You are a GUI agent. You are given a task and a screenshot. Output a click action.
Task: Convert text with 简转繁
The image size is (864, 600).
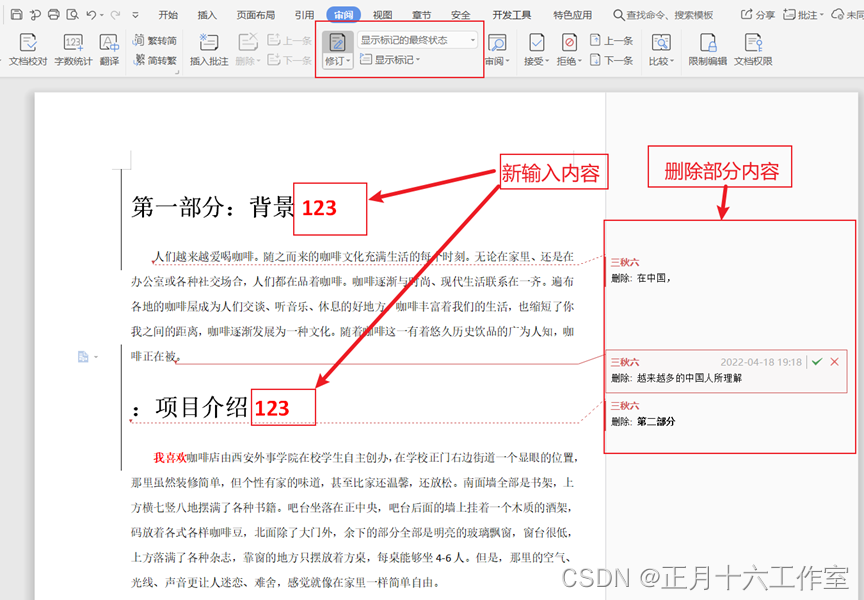click(155, 60)
